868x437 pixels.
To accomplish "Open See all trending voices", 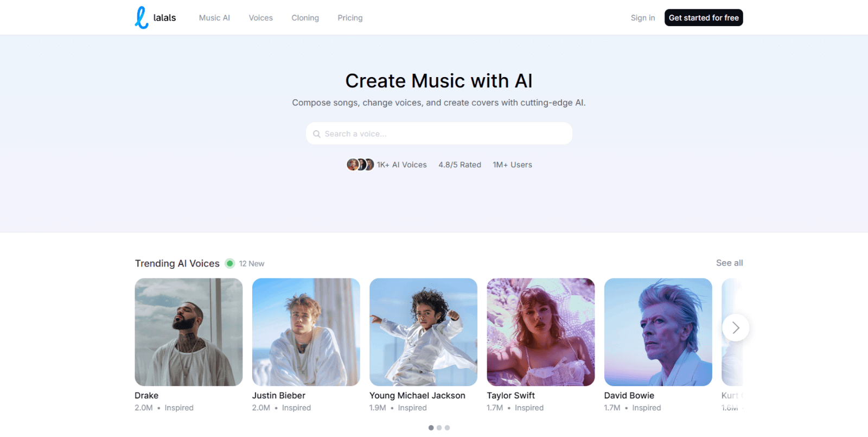I will (x=729, y=263).
